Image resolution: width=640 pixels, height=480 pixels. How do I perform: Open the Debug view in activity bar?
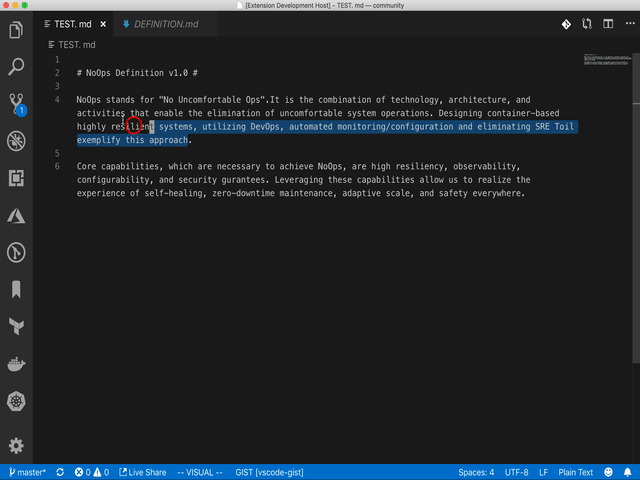click(x=16, y=141)
